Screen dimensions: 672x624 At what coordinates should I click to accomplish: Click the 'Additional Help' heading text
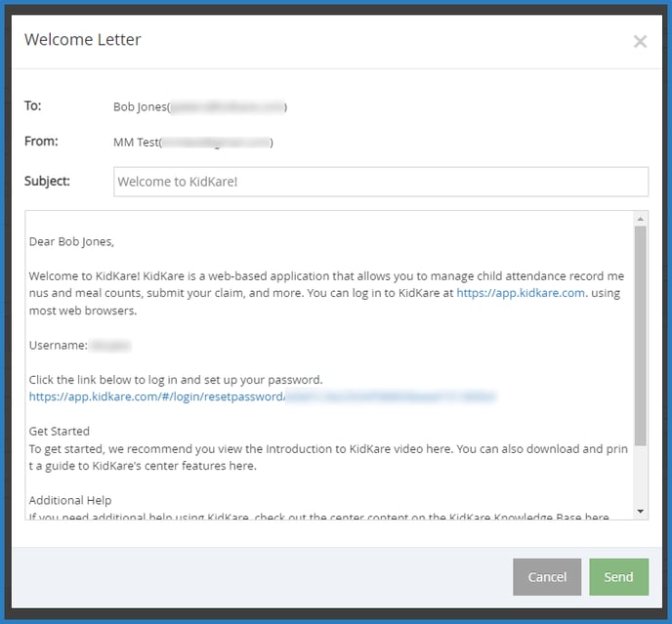coord(70,501)
